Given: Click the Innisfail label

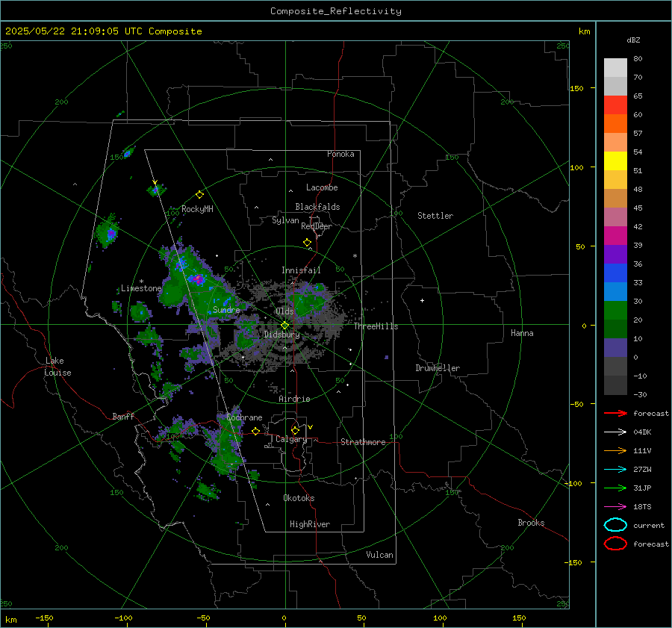Looking at the screenshot, I should [301, 270].
